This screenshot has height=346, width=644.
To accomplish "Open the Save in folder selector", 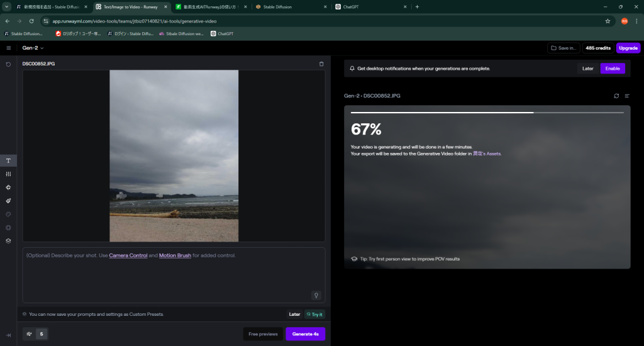I will (x=563, y=48).
